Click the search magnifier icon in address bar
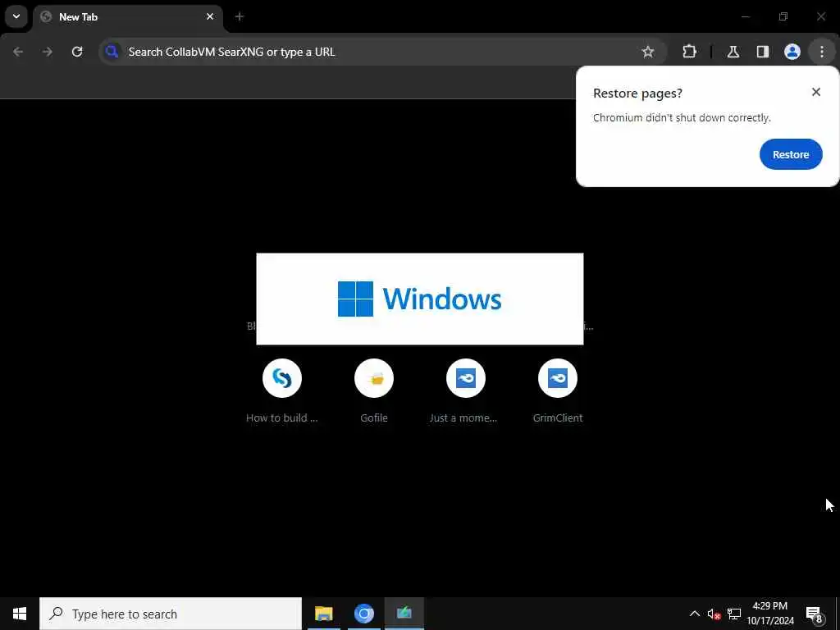Viewport: 840px width, 630px height. tap(112, 52)
